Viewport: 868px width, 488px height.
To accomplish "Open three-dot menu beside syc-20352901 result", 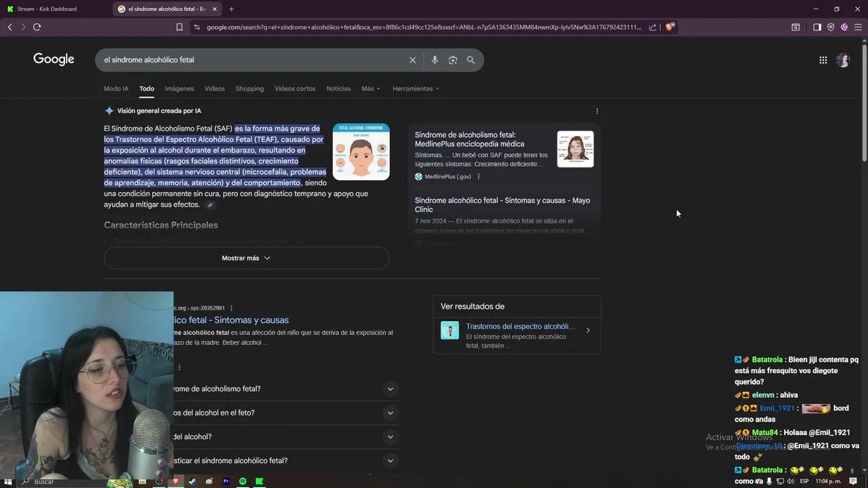I will click(231, 308).
